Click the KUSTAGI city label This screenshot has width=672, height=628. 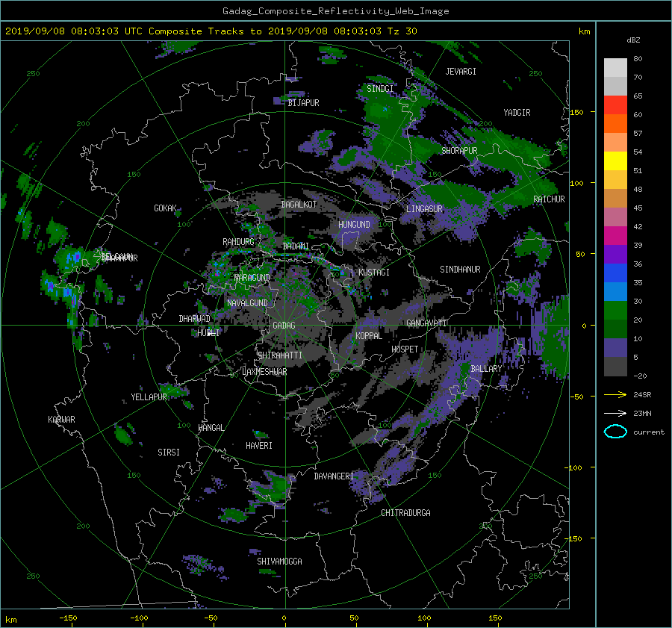pos(374,273)
